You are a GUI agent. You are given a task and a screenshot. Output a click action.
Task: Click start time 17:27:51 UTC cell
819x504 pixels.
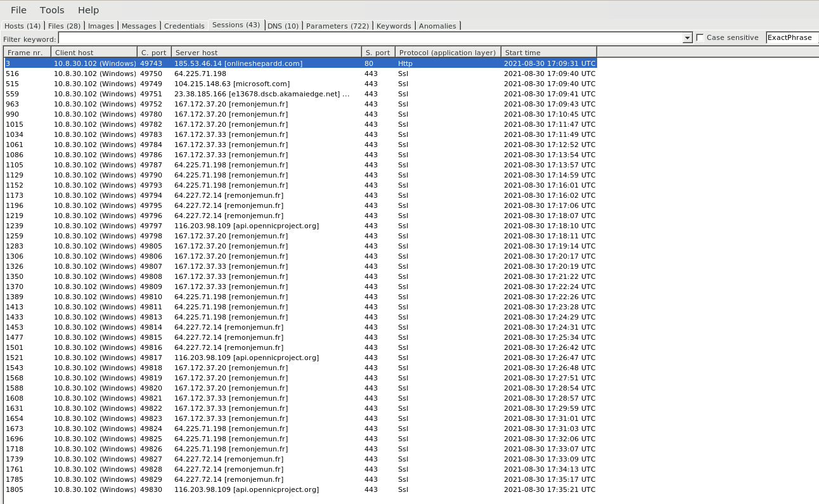[550, 378]
